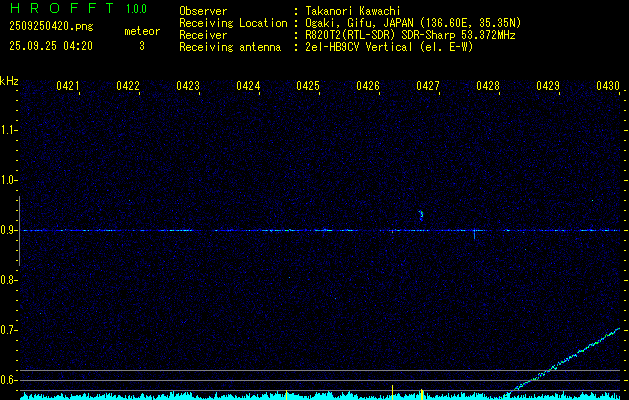Click the 0421 time marker
The width and height of the screenshot is (629, 400).
[x=67, y=86]
